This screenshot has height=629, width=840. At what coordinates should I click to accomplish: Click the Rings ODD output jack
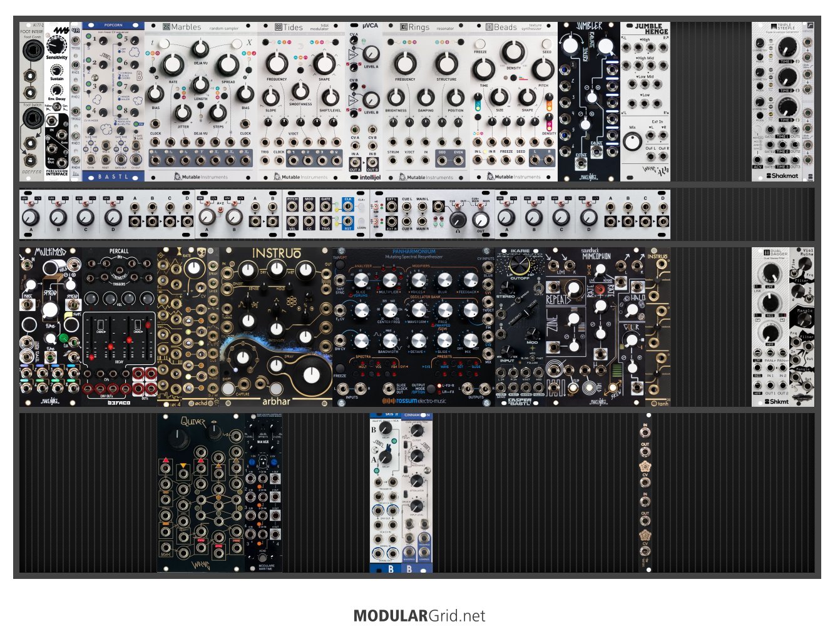coord(443,161)
